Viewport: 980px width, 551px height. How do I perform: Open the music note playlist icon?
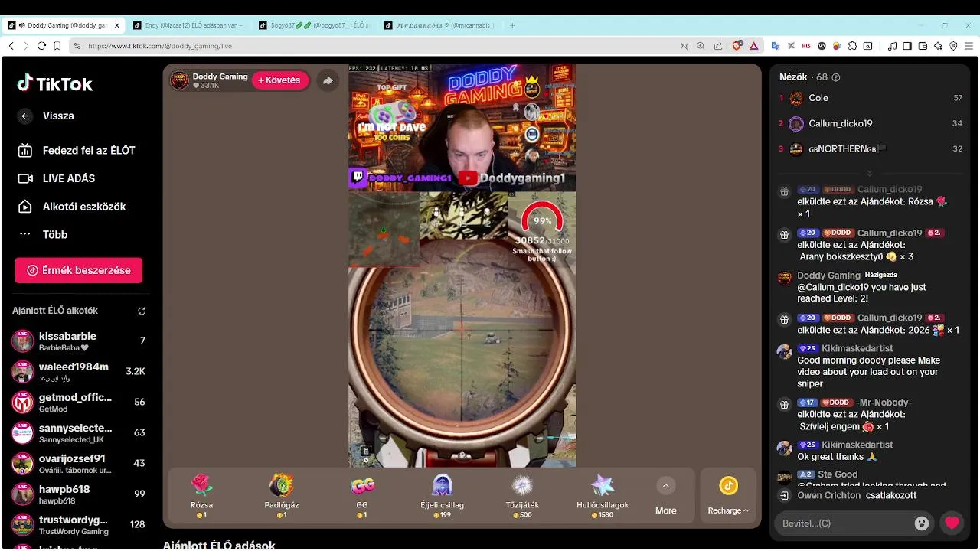click(892, 46)
